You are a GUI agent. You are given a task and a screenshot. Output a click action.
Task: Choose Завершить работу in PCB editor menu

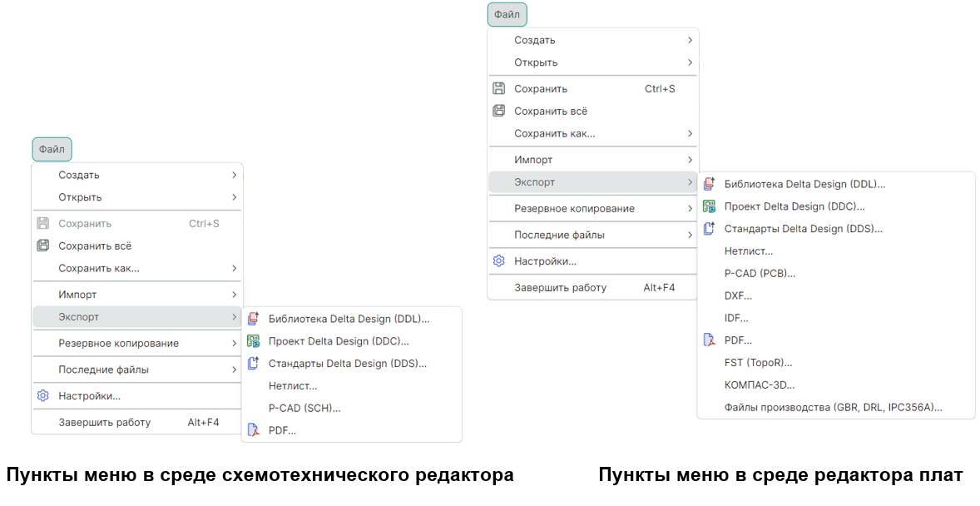point(592,288)
